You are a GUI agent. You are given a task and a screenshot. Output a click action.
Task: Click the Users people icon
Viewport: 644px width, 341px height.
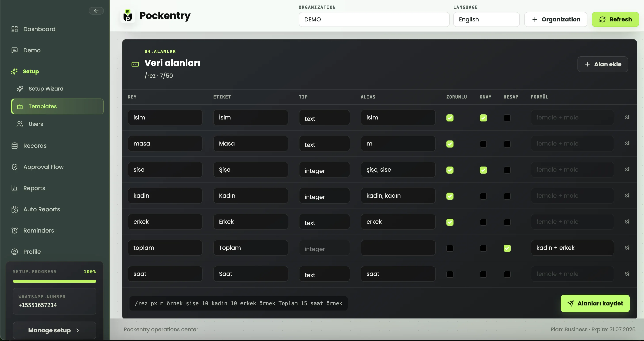pos(20,124)
